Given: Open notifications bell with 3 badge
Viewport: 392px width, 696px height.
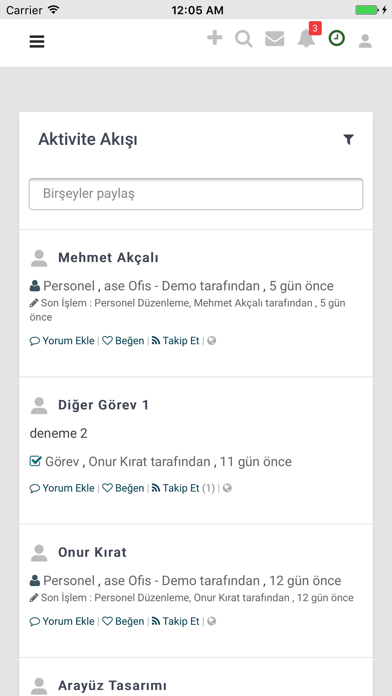Looking at the screenshot, I should coord(307,38).
